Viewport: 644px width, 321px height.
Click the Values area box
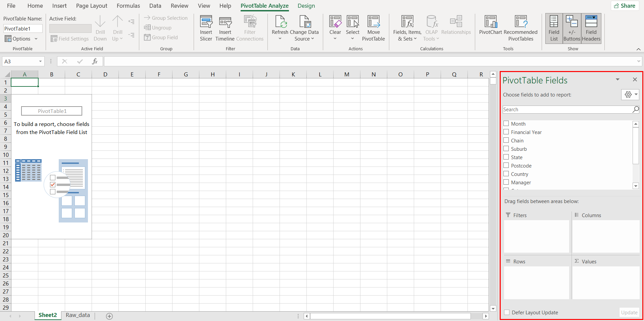pyautogui.click(x=606, y=282)
